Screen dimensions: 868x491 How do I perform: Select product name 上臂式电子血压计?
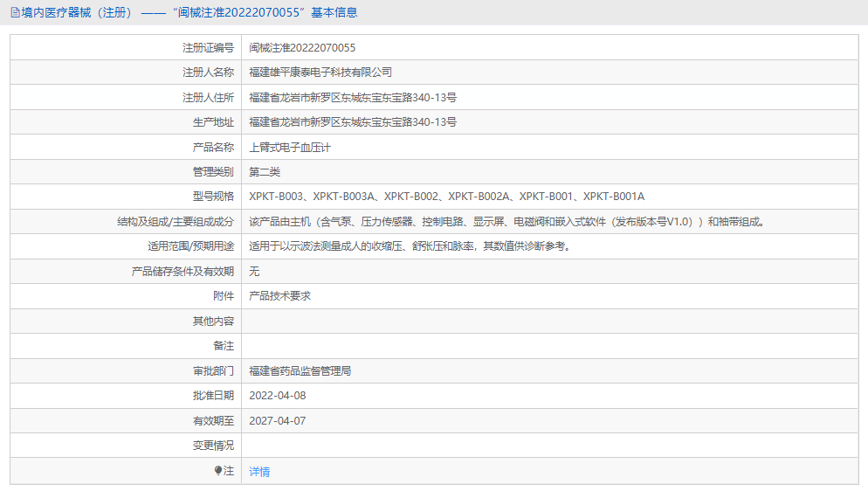pos(290,148)
